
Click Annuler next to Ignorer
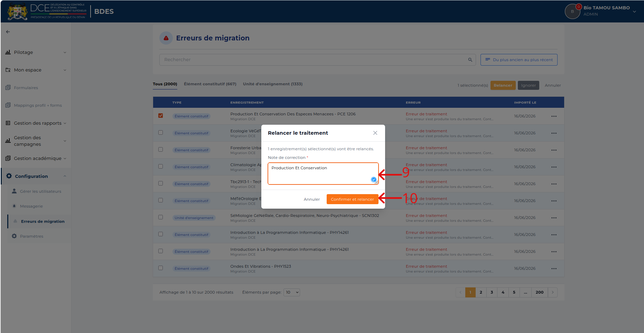point(553,85)
